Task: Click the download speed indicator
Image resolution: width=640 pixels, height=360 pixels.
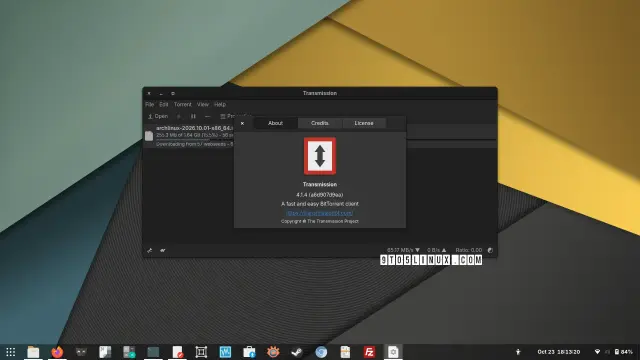Action: [x=403, y=250]
